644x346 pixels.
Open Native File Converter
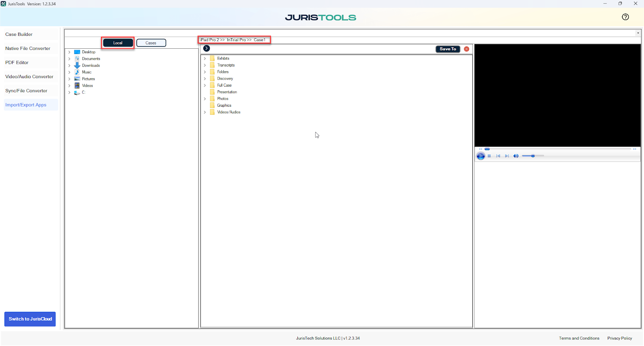[x=31, y=48]
